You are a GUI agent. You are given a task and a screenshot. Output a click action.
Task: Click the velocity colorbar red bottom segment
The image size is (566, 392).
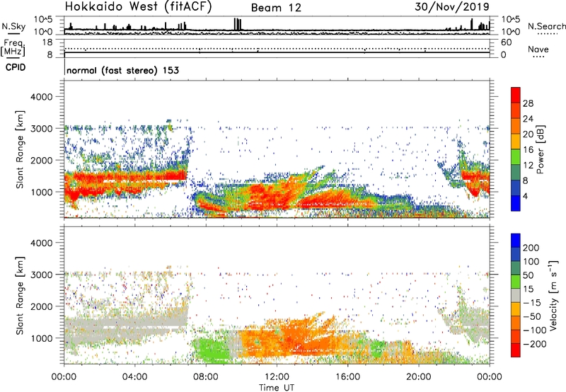(516, 350)
